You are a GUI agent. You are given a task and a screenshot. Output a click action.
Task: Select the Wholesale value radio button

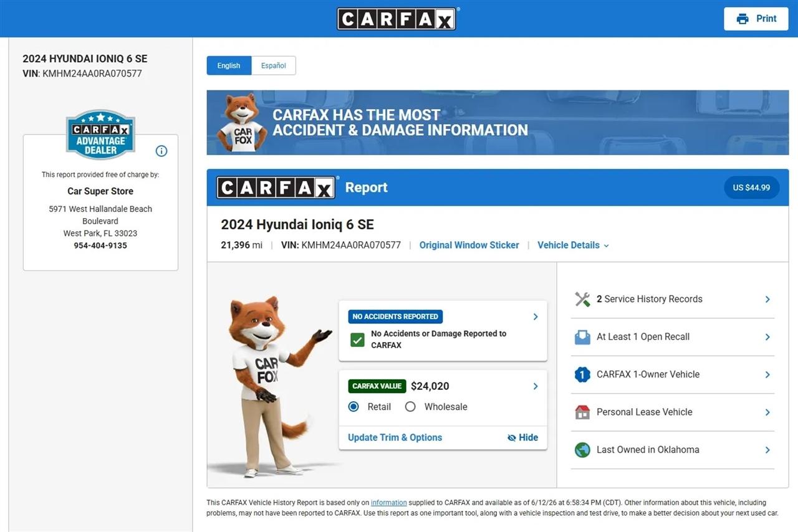coord(410,407)
